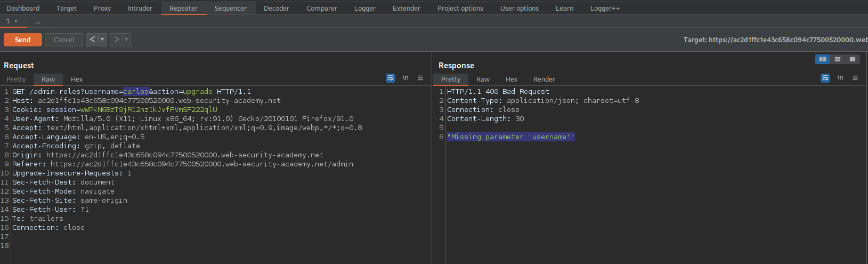Open Request panel hamburger options menu
Screen dimensions: 868x264
pyautogui.click(x=420, y=78)
